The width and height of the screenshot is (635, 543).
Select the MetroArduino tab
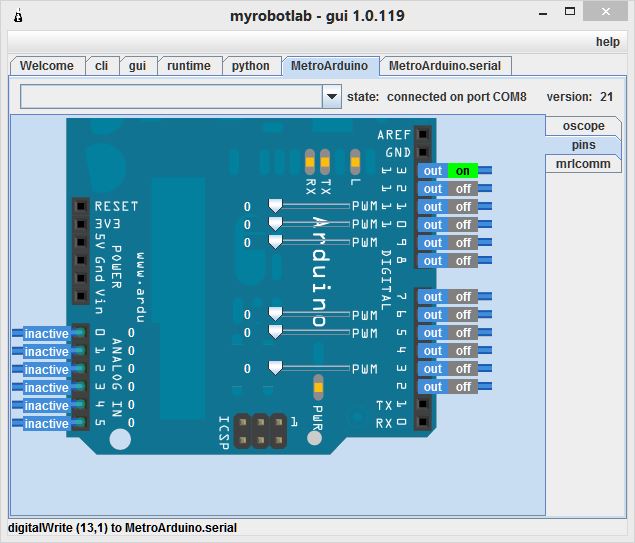point(329,66)
